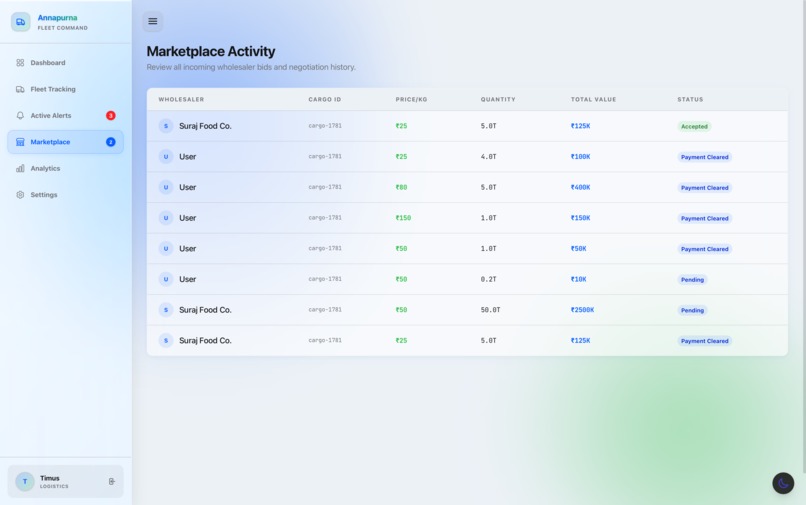Open the Analytics page
Image resolution: width=806 pixels, height=505 pixels.
click(x=65, y=168)
